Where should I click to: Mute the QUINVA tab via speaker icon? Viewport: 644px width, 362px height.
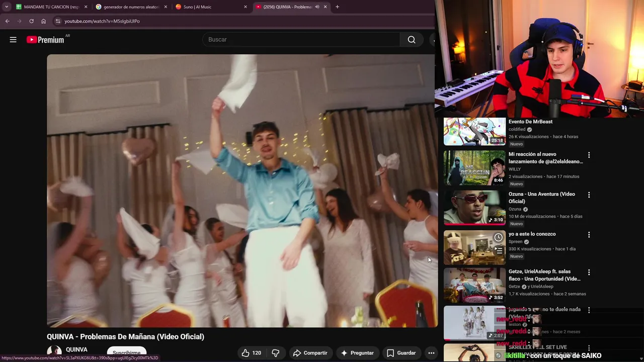pyautogui.click(x=317, y=7)
